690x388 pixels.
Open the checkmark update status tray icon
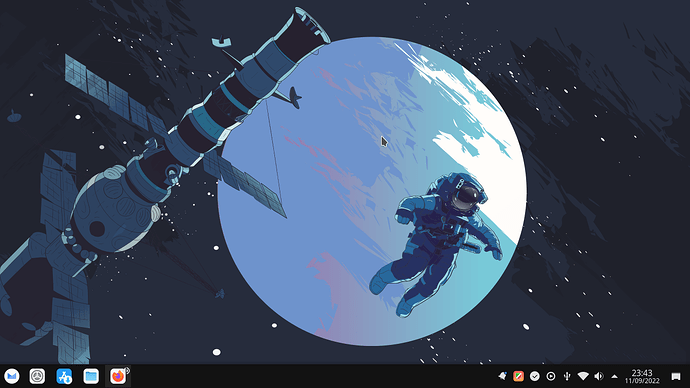535,376
